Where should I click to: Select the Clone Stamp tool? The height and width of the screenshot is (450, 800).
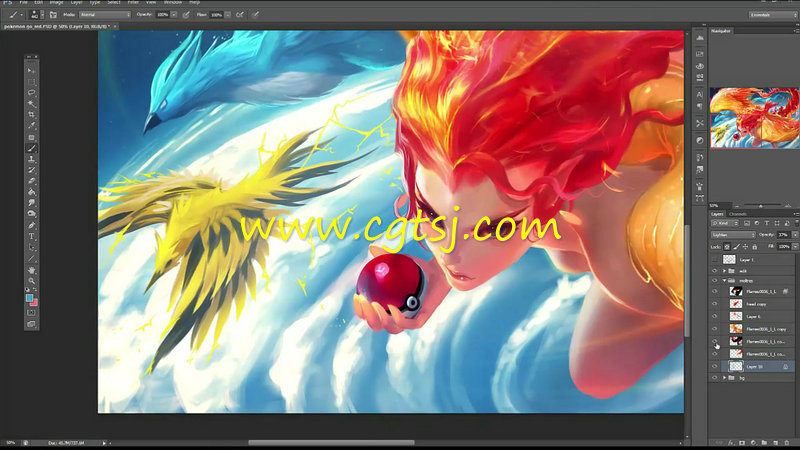point(31,159)
